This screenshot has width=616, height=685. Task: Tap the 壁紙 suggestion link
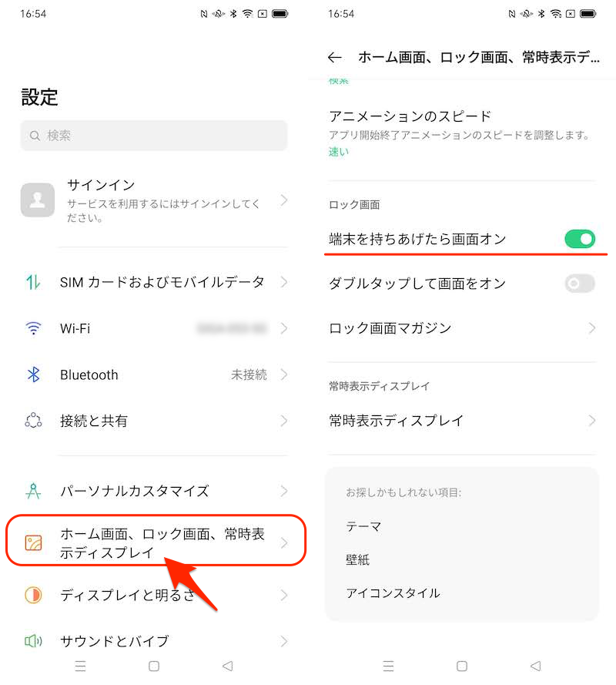coord(358,560)
